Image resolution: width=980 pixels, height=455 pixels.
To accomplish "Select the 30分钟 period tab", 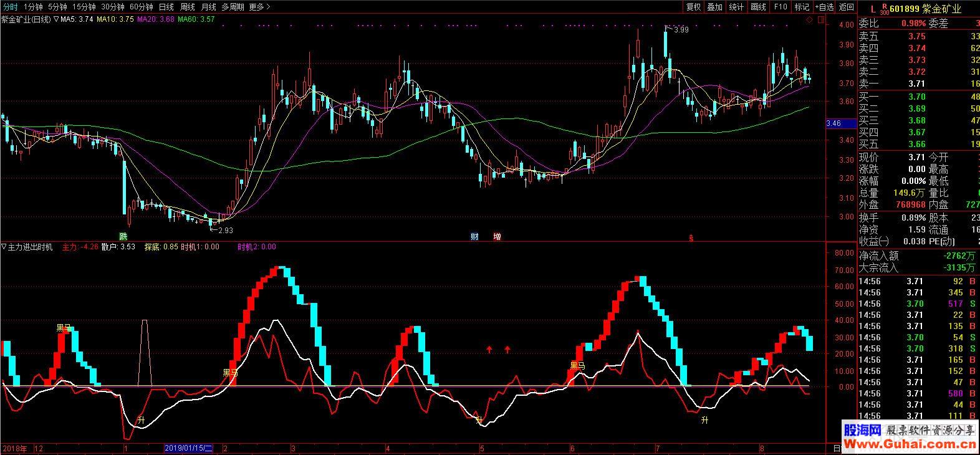I will [113, 7].
